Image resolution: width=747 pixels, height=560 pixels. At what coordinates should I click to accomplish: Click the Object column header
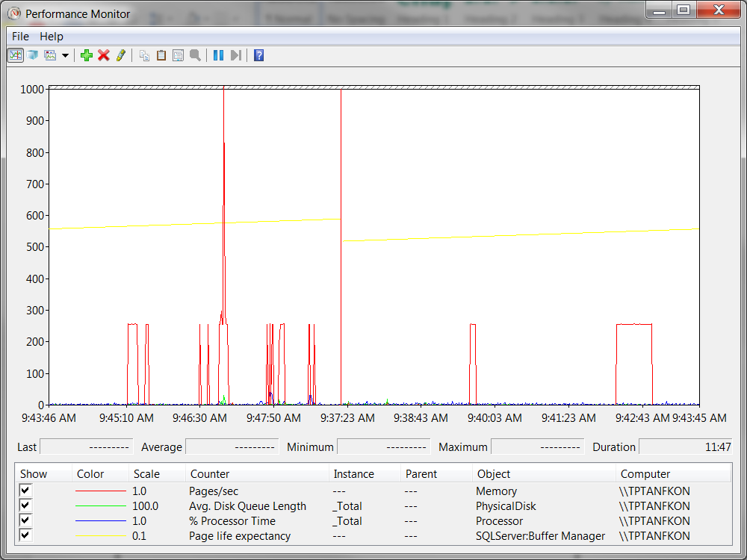tap(494, 474)
